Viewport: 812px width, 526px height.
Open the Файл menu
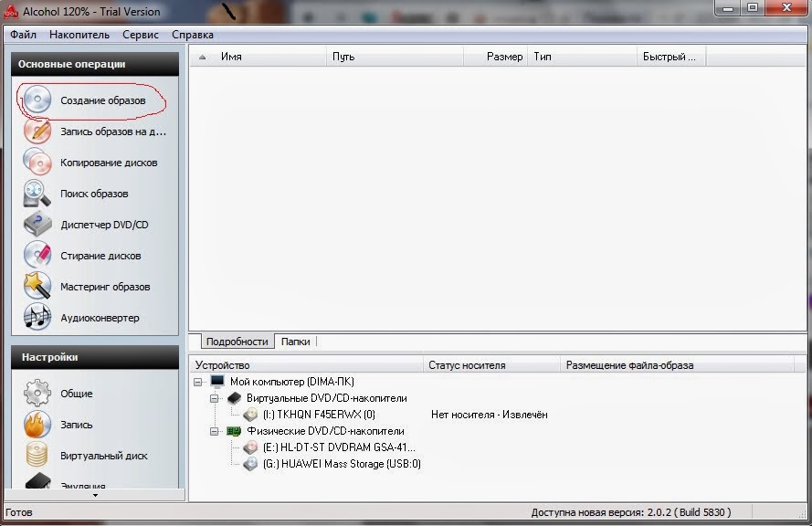(24, 35)
